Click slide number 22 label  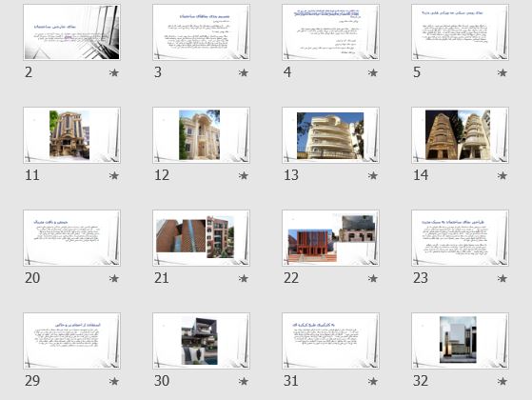pos(291,278)
